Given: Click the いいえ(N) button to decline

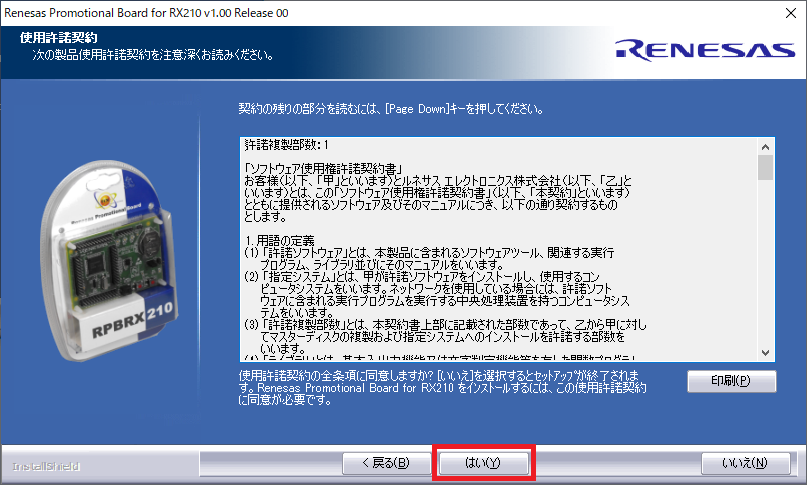Looking at the screenshot, I should click(745, 463).
